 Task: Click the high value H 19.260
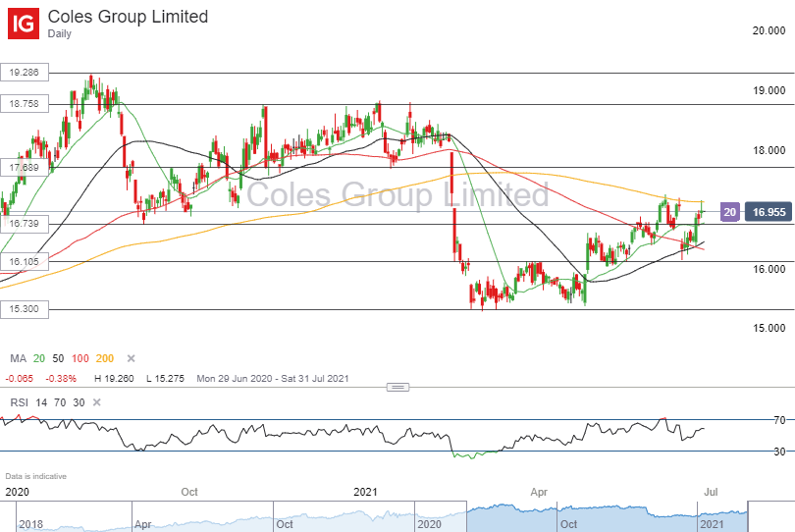114,378
